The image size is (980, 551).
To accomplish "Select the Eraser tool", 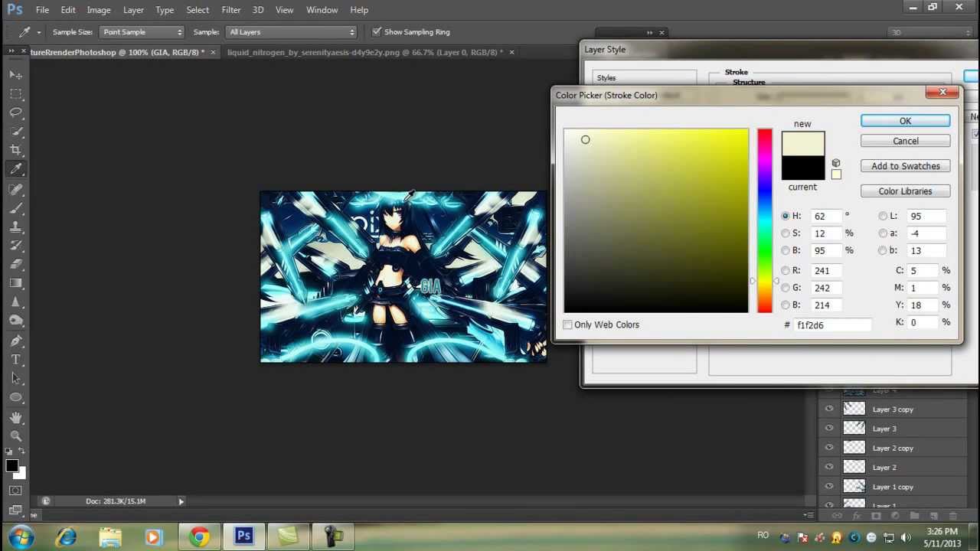I will (16, 264).
